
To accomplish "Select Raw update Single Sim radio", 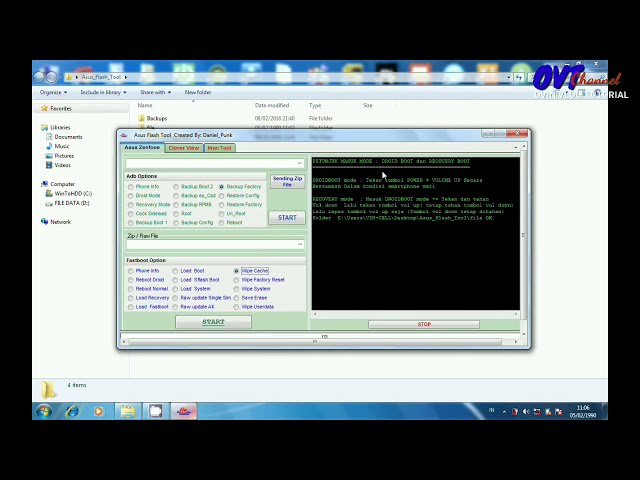I will click(175, 298).
